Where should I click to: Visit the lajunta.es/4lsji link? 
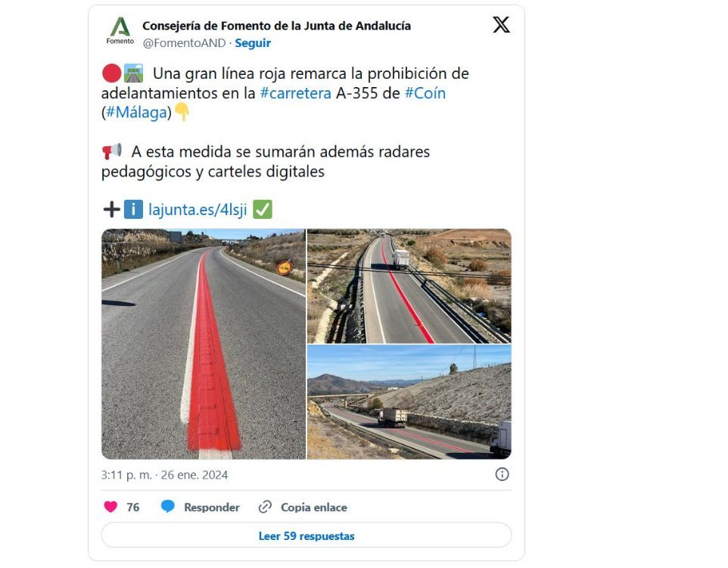click(x=198, y=210)
